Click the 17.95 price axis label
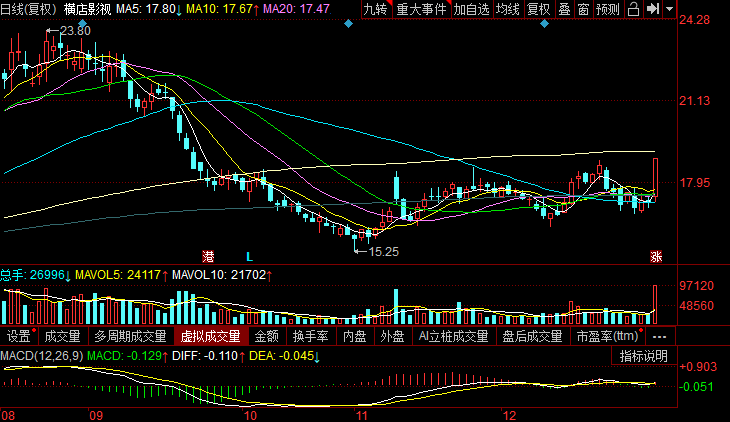 click(695, 183)
